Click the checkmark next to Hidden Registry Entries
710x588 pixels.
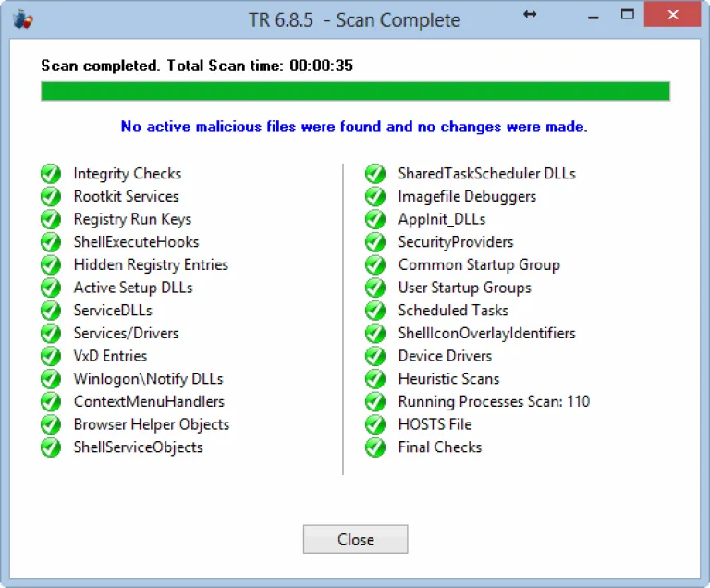point(51,264)
